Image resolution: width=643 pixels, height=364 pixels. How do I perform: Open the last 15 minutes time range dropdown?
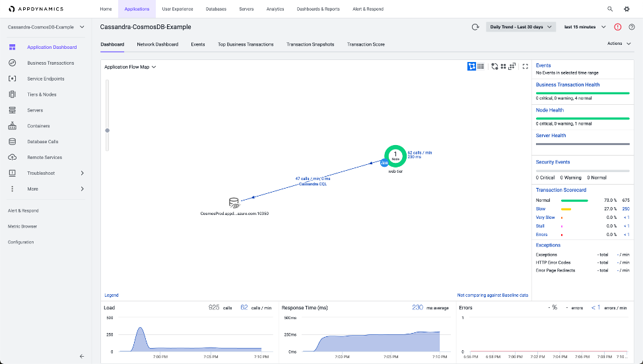(x=585, y=27)
